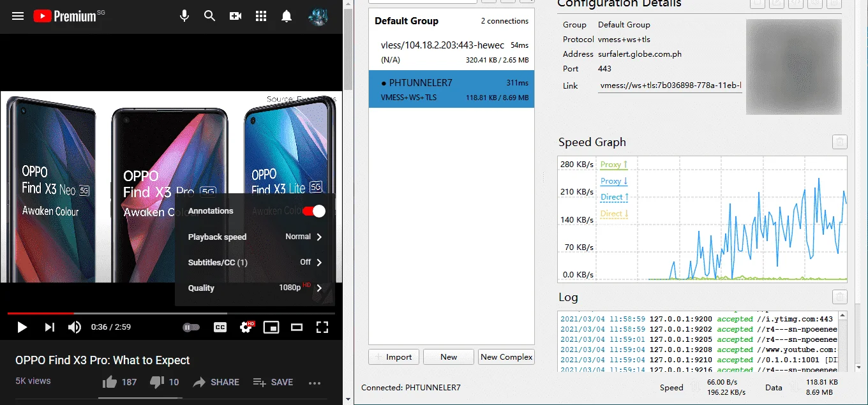Click the 54ms latency value
This screenshot has width=868, height=405.
520,46
